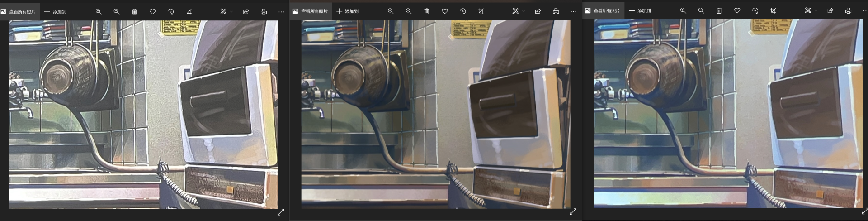Mark the right window photo as favorite
Image resolution: width=868 pixels, height=221 pixels.
(737, 11)
